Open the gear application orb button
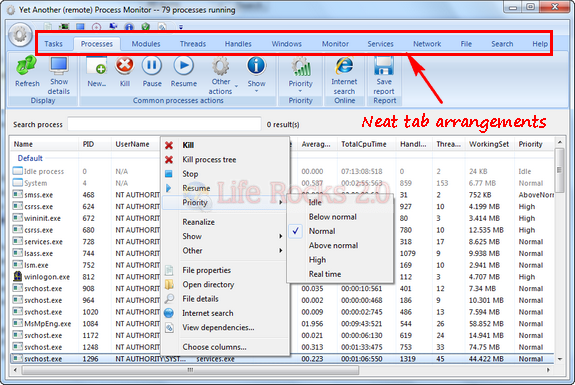The image size is (575, 385). point(20,35)
